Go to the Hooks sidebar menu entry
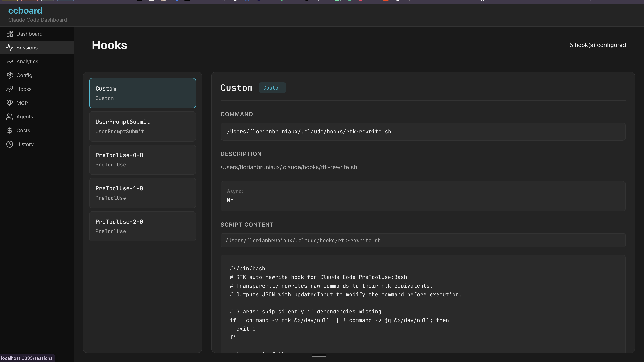Viewport: 644px width, 362px height. click(x=24, y=89)
